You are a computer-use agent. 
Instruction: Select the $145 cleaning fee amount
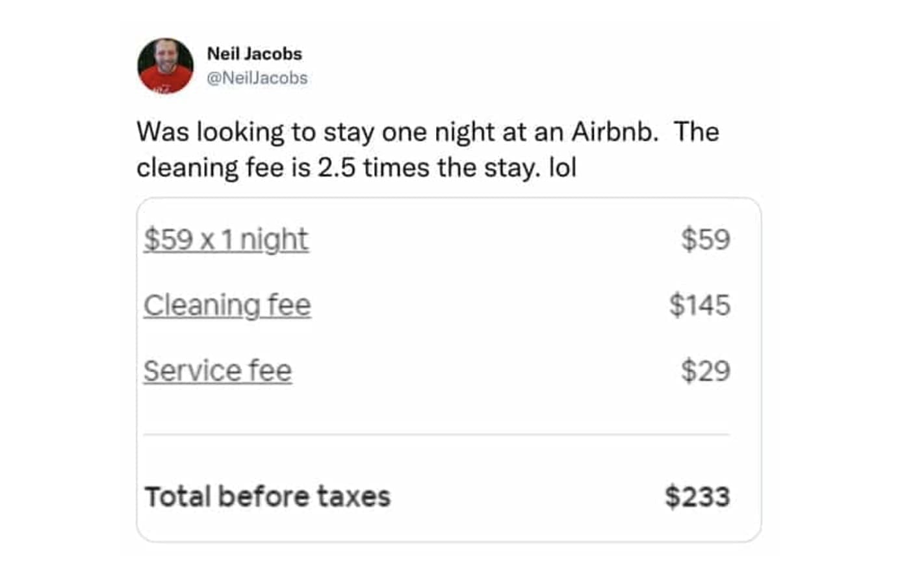[x=699, y=305]
